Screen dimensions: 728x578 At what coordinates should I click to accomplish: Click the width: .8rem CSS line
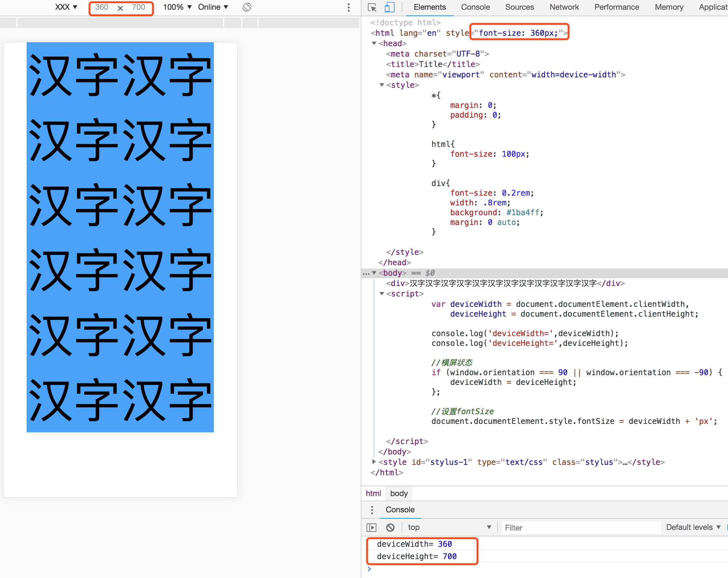[x=480, y=203]
